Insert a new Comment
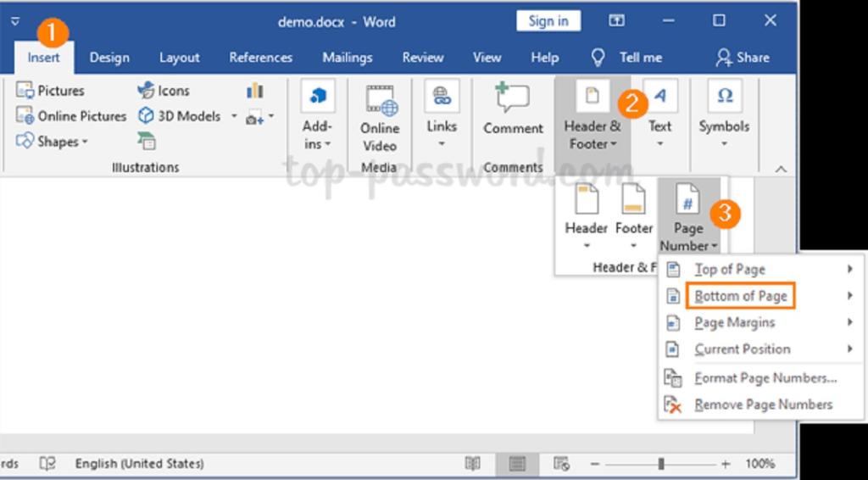 pos(513,109)
